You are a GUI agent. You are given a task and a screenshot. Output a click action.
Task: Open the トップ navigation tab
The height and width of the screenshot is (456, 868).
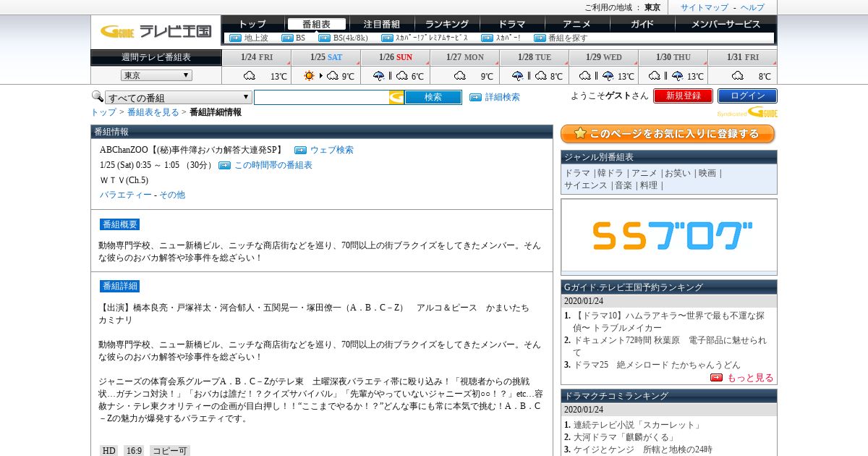click(252, 24)
